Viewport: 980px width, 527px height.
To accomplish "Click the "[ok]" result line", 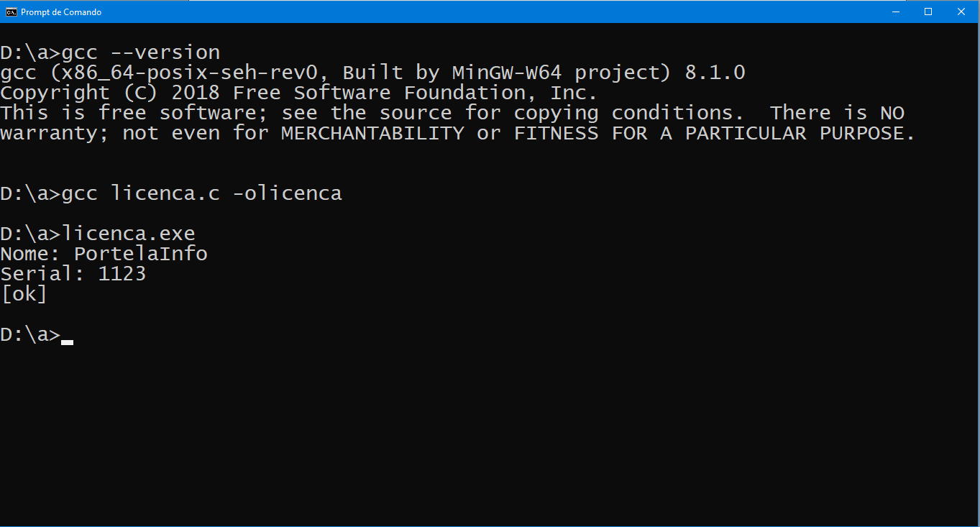I will [24, 294].
